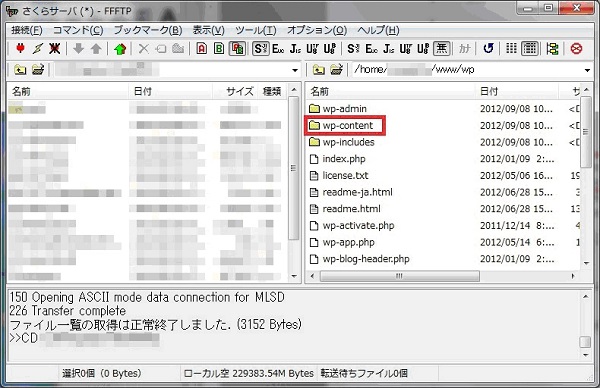The image size is (600, 388).
Task: Click the Upload arrow icon
Action: point(96,49)
